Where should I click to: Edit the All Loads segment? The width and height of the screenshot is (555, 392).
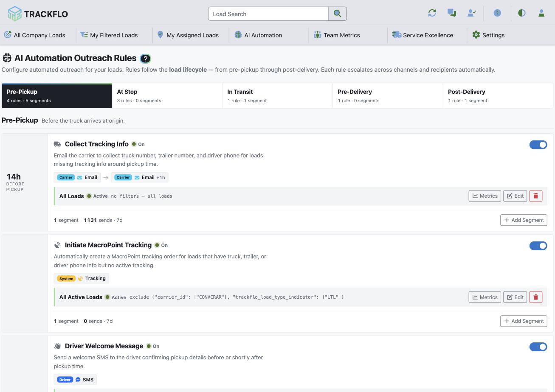coord(515,196)
